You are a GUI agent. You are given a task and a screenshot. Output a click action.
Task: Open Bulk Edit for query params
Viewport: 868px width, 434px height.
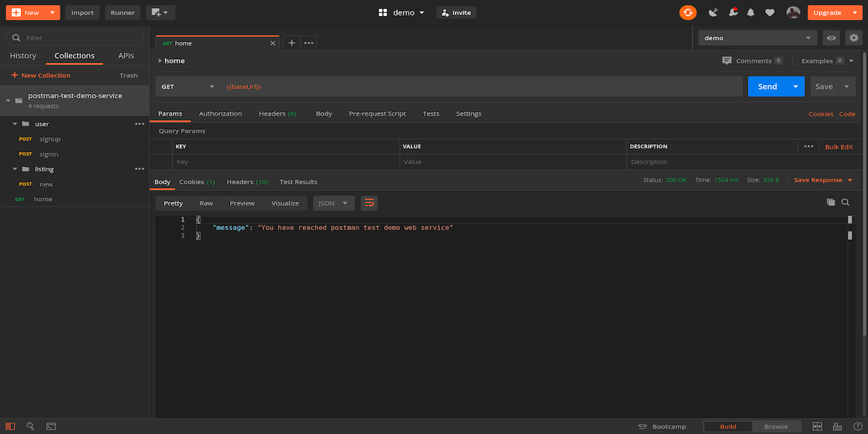pos(839,147)
